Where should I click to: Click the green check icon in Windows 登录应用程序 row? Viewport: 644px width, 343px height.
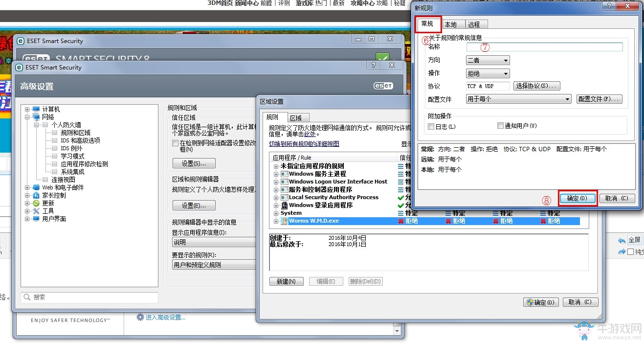click(x=401, y=206)
